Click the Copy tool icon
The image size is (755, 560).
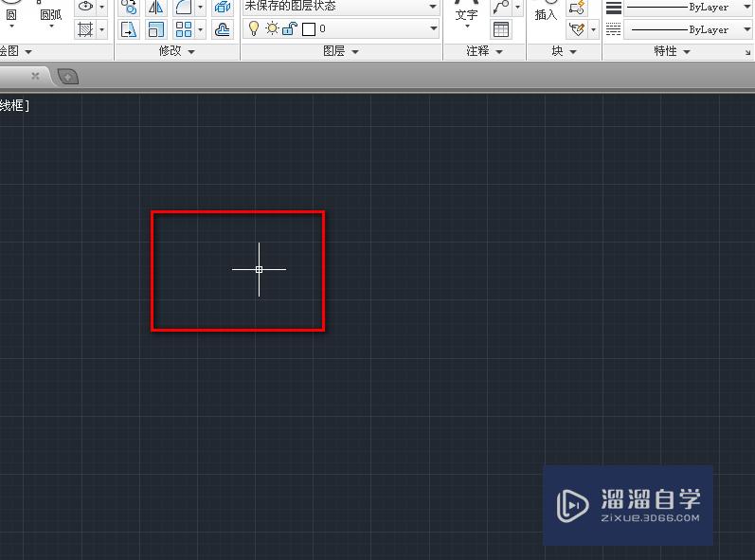click(x=129, y=7)
